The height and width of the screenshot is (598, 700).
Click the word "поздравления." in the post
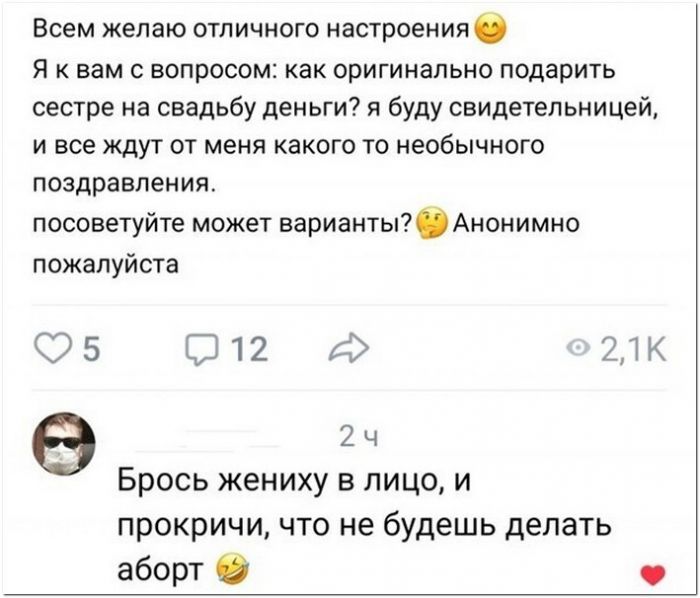(125, 184)
